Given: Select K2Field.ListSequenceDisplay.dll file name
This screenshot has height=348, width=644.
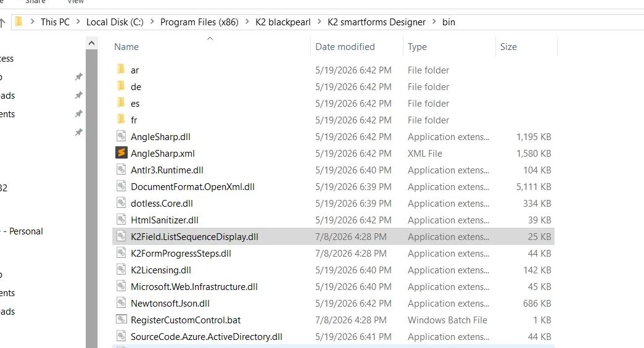Looking at the screenshot, I should pyautogui.click(x=195, y=237).
